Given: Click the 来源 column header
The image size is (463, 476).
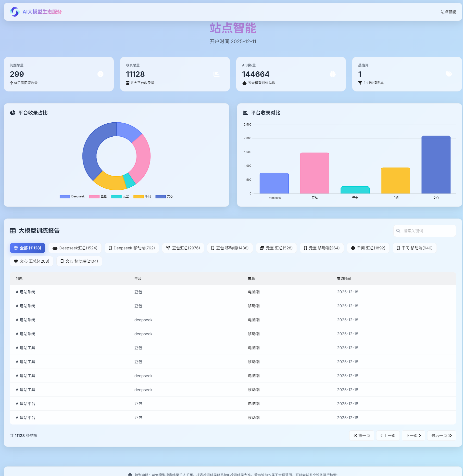Looking at the screenshot, I should tap(251, 279).
